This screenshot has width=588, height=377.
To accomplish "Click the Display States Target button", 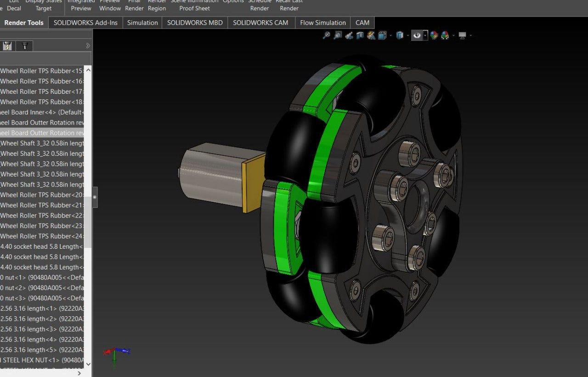I will [x=44, y=5].
